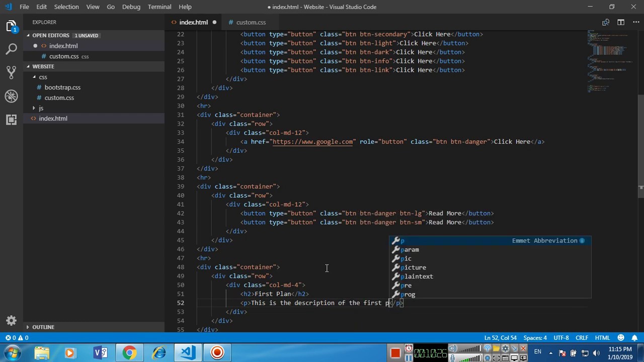Change HTML language mode in status bar
This screenshot has height=362, width=644.
tap(602, 338)
